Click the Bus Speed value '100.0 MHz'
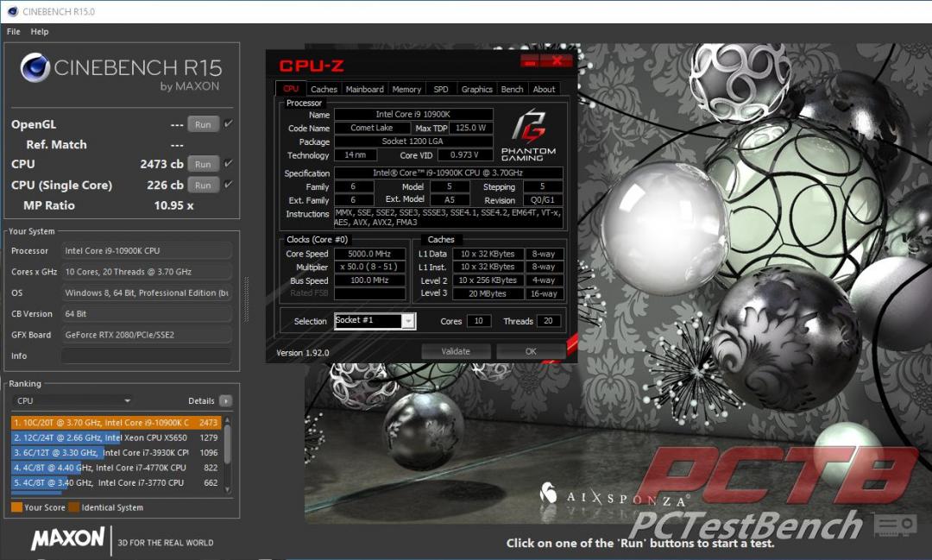The image size is (932, 560). [x=369, y=280]
